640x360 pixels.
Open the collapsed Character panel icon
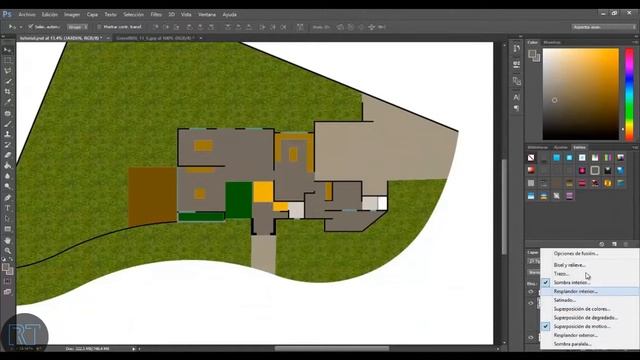tap(516, 97)
